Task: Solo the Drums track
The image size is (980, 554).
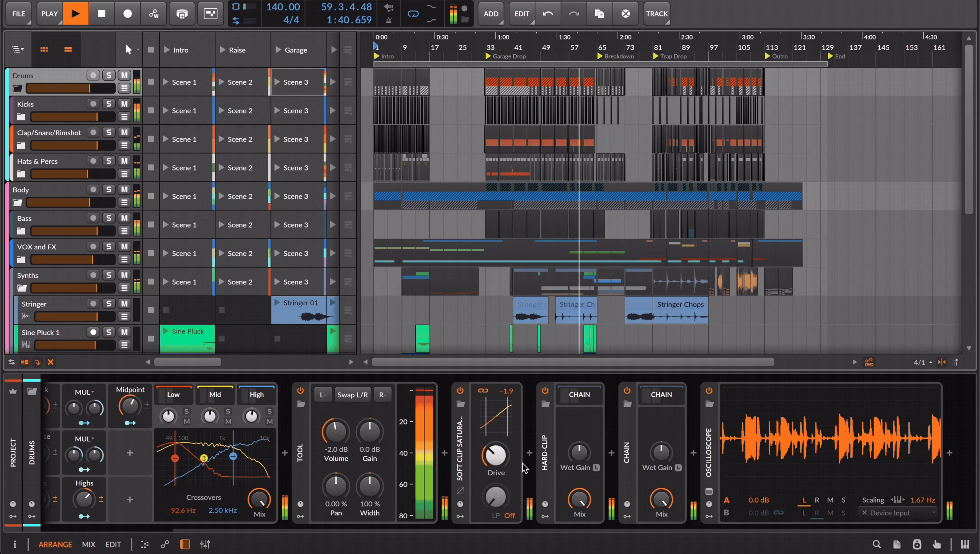Action: click(109, 75)
